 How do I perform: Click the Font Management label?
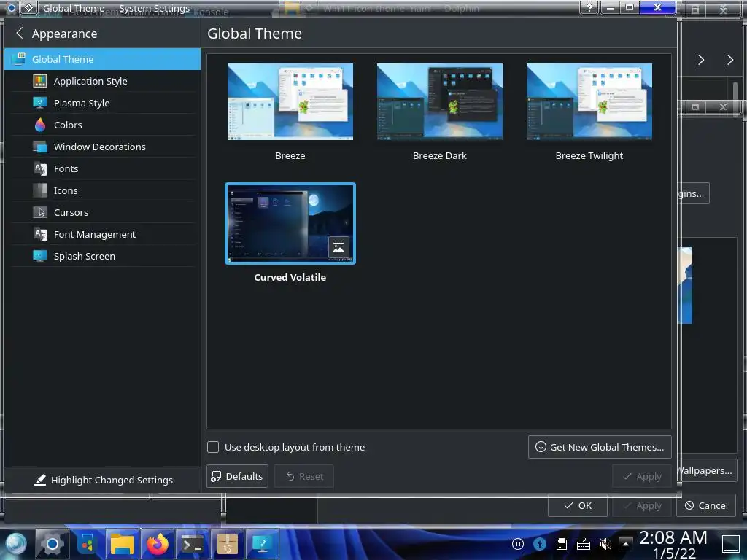coord(95,234)
